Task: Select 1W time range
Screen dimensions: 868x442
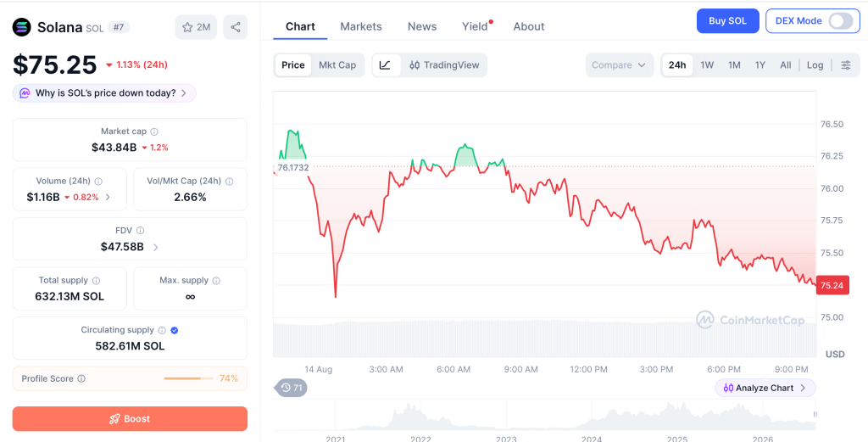Action: (x=707, y=64)
